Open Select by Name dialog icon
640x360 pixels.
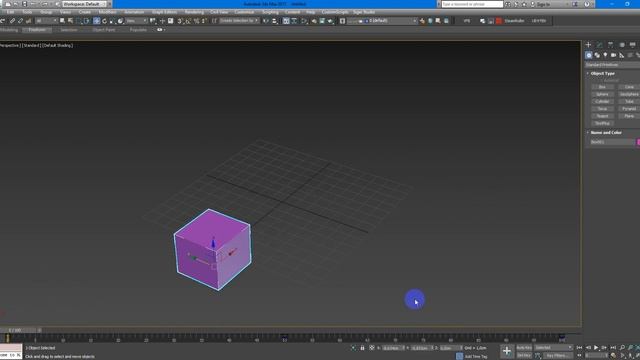pyautogui.click(x=70, y=20)
